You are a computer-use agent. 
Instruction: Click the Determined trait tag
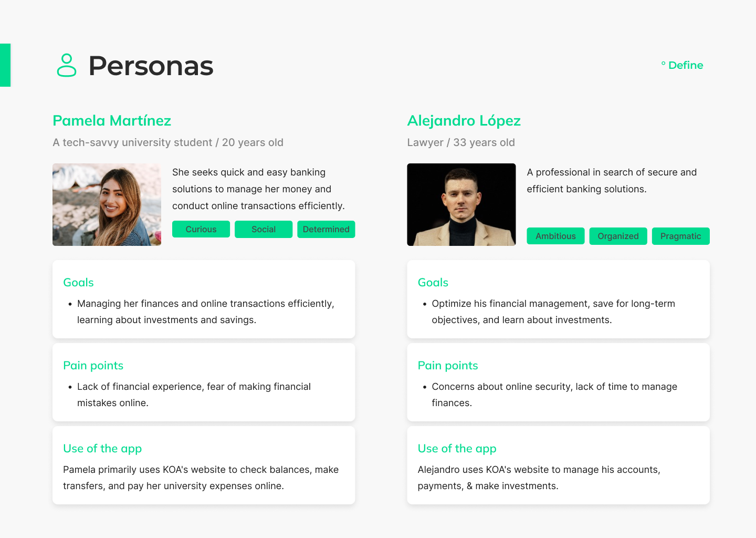[326, 229]
